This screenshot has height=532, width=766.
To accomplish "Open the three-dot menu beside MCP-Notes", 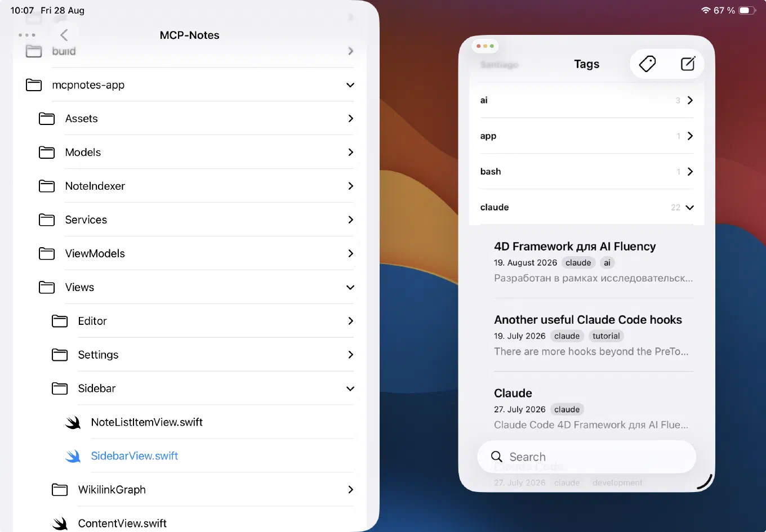I will pyautogui.click(x=27, y=35).
